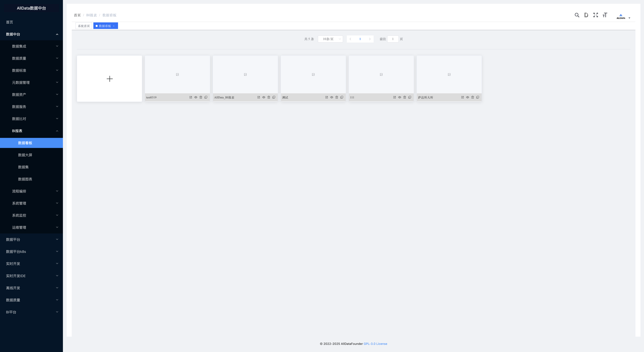The width and height of the screenshot is (644, 352).
Task: Add a new dashboard with plus card
Action: point(109,79)
